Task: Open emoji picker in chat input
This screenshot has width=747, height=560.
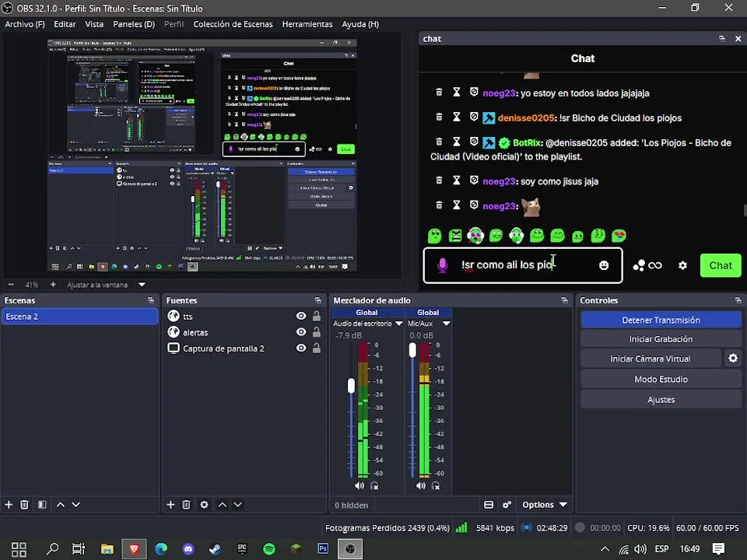Action: point(604,265)
